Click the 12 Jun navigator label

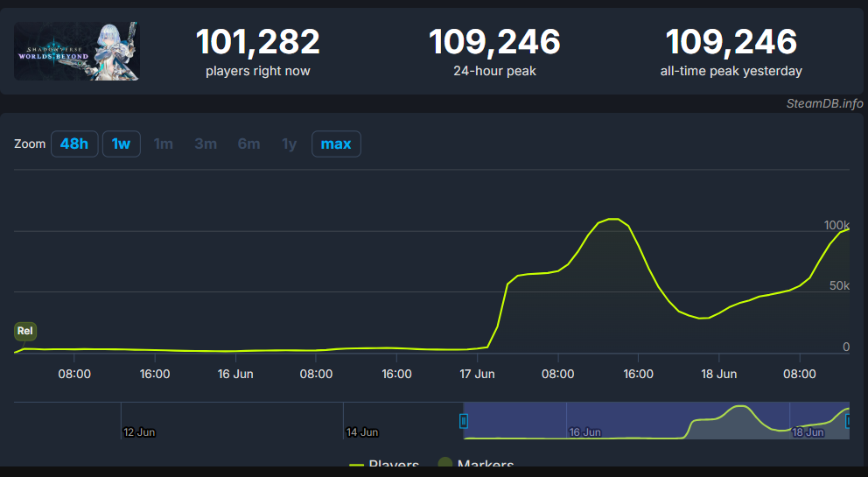(x=139, y=432)
